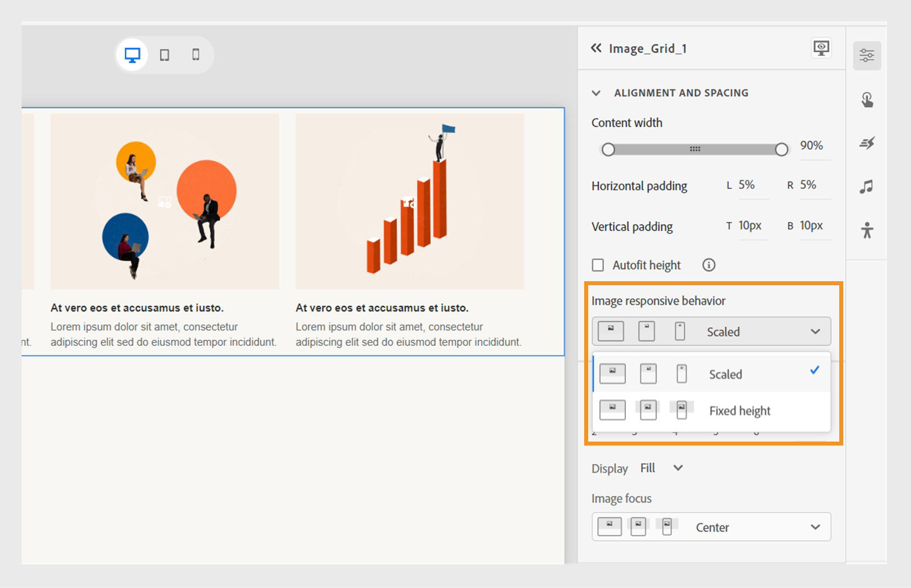The height and width of the screenshot is (588, 911).
Task: Click the Image_Grid_1 panel title
Action: click(649, 48)
